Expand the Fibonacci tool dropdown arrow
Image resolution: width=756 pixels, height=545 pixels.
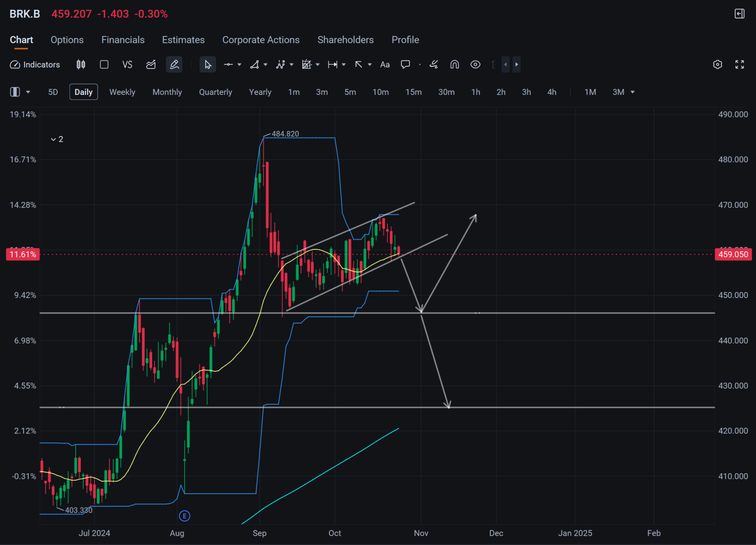(x=318, y=65)
